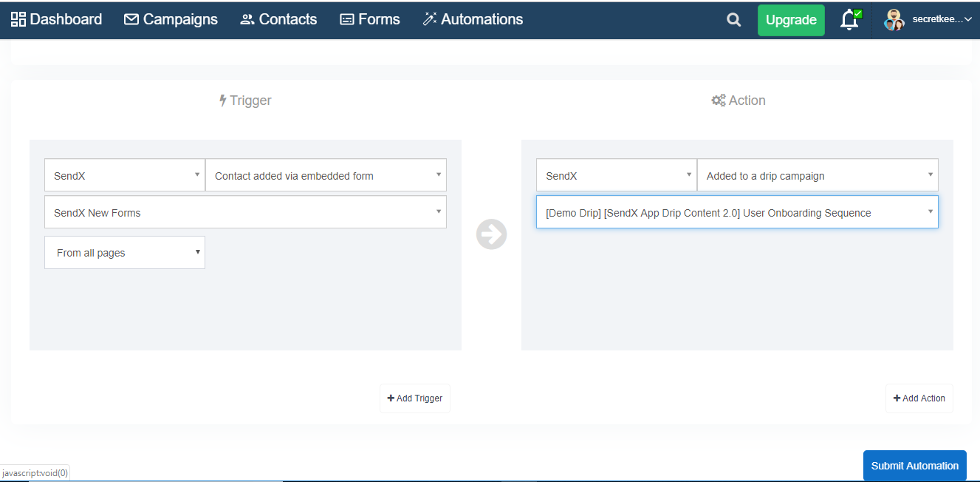The width and height of the screenshot is (980, 482).
Task: Click the 'Trigger' section heading
Action: [x=245, y=101]
